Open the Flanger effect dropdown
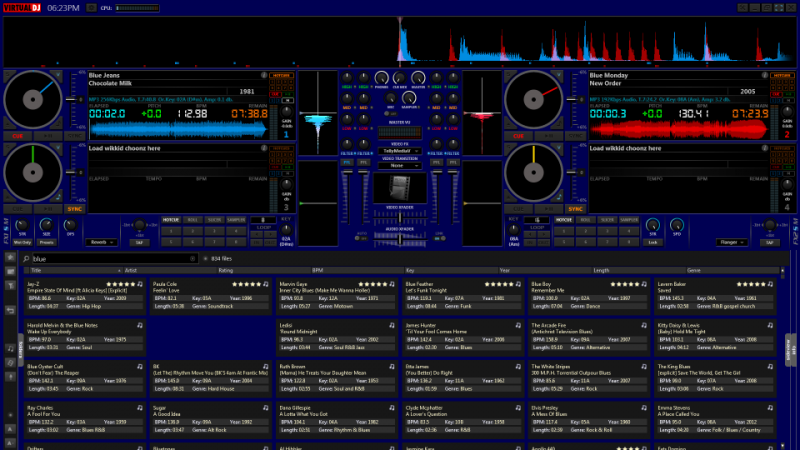Image resolution: width=800 pixels, height=450 pixels. [731, 242]
